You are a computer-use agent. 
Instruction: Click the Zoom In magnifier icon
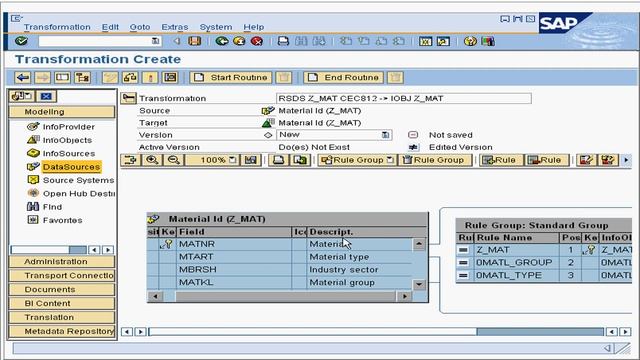point(152,160)
